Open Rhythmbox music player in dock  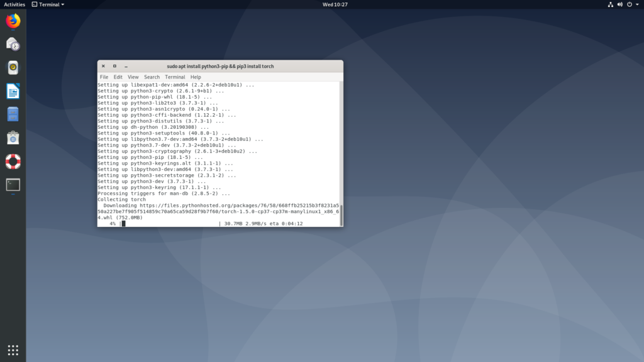point(13,68)
